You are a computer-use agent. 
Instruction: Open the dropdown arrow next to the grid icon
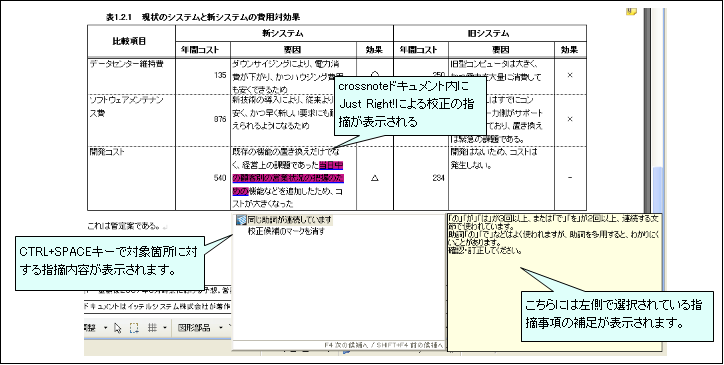(164, 328)
